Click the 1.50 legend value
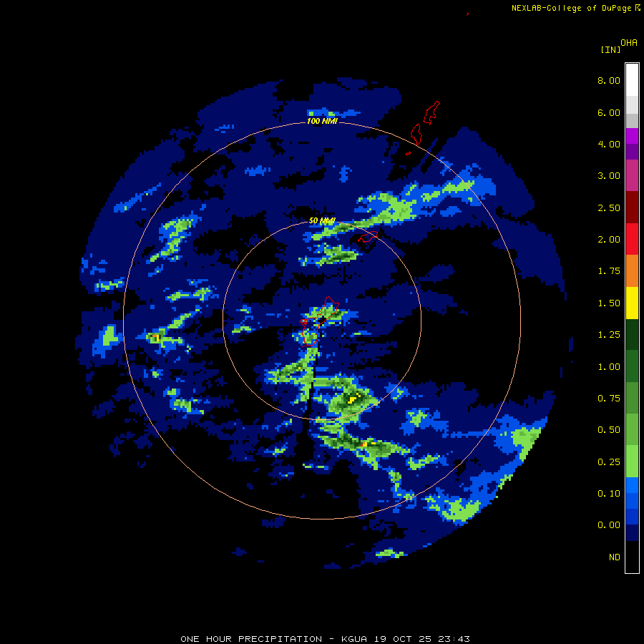Viewport: 644px width, 644px height. pos(608,303)
